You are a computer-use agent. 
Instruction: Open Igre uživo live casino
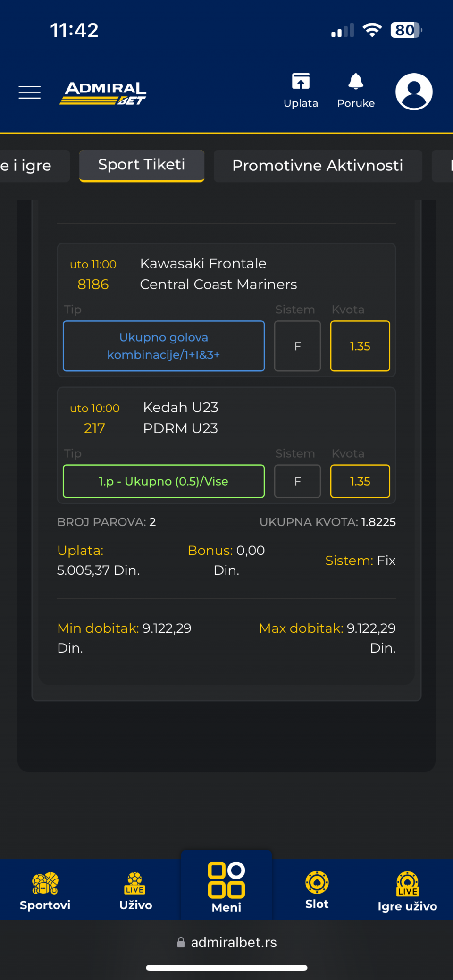click(407, 891)
